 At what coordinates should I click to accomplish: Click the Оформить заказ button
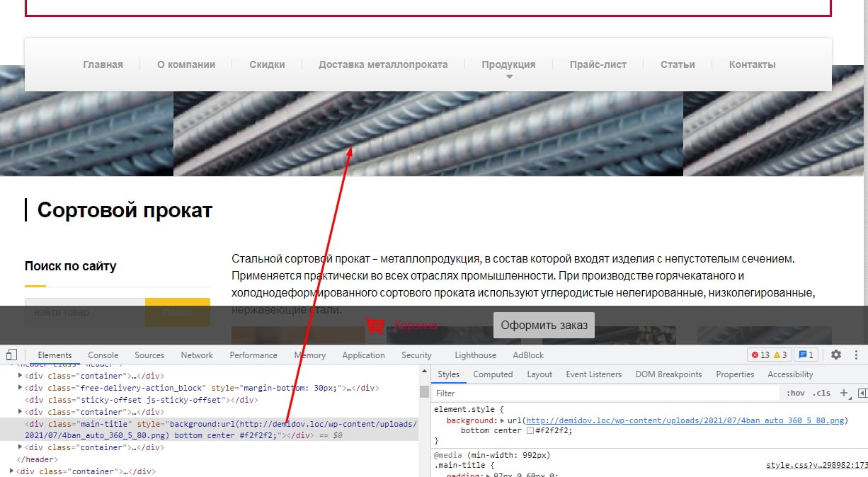pyautogui.click(x=544, y=326)
